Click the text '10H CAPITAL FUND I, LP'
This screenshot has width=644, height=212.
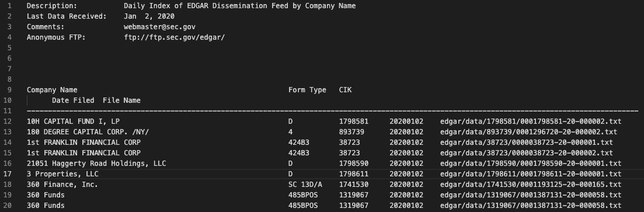pos(73,121)
